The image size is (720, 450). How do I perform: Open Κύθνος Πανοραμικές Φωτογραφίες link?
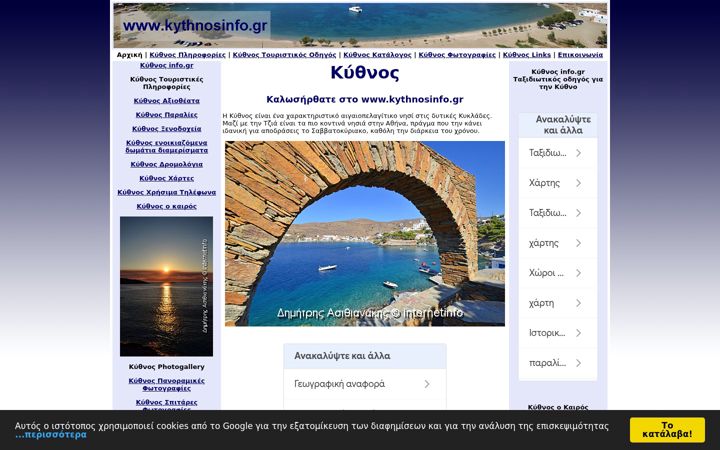pyautogui.click(x=167, y=385)
